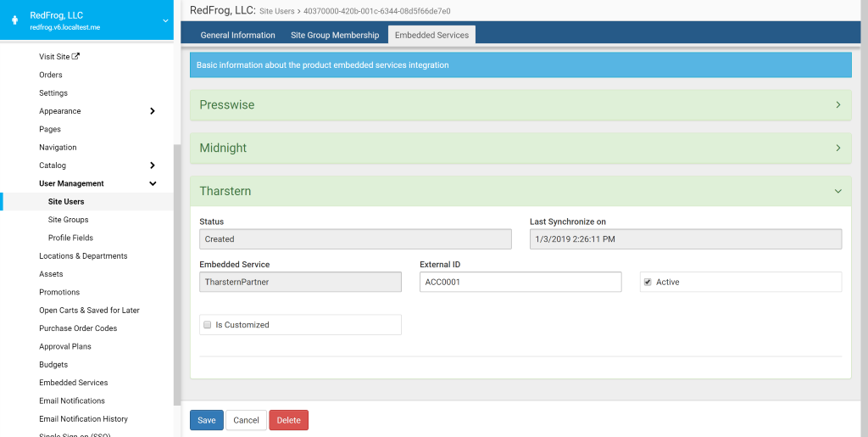Click the Last Synchronize on date field
This screenshot has width=868, height=437.
coord(686,239)
